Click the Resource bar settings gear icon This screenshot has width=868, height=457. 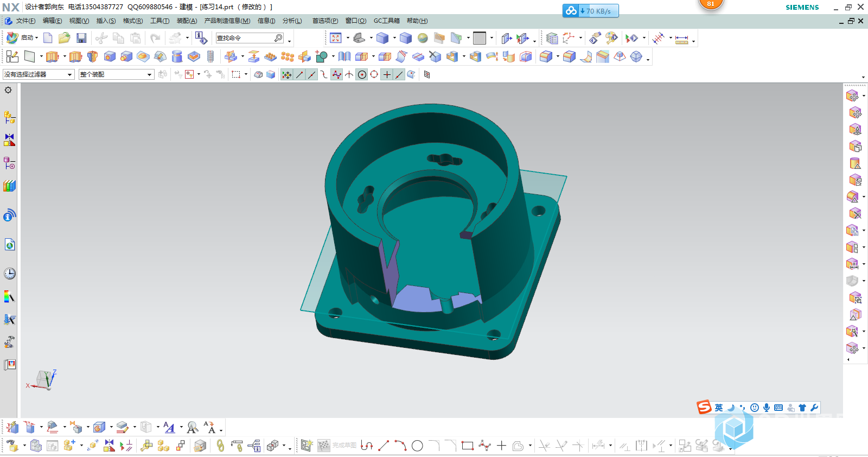tap(8, 90)
